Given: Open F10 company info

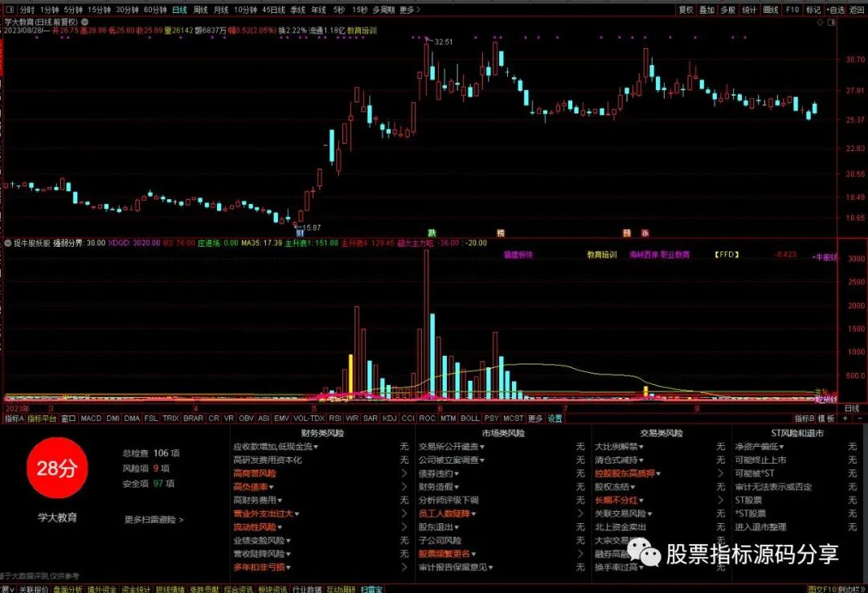Looking at the screenshot, I should pos(792,10).
